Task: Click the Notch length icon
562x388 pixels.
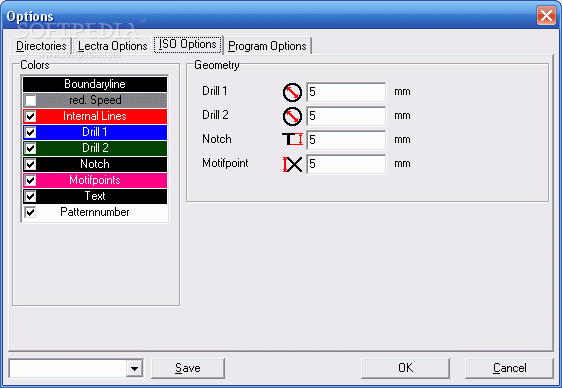Action: click(x=292, y=139)
